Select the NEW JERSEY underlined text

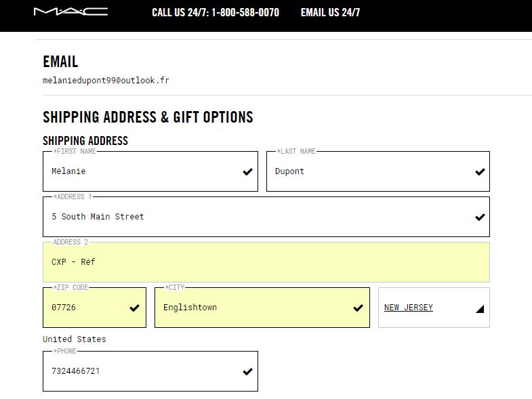[x=409, y=308]
